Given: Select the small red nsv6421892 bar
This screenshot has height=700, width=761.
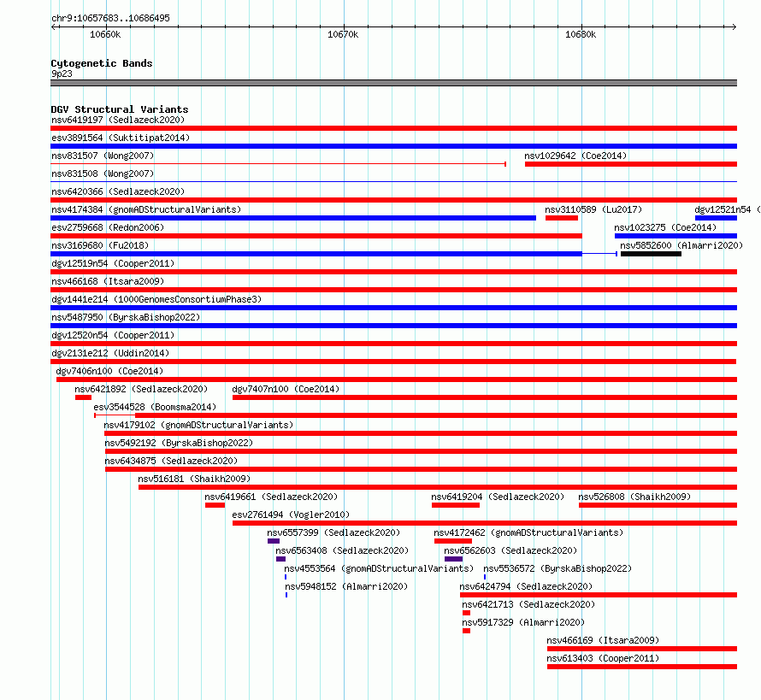Looking at the screenshot, I should pos(83,397).
